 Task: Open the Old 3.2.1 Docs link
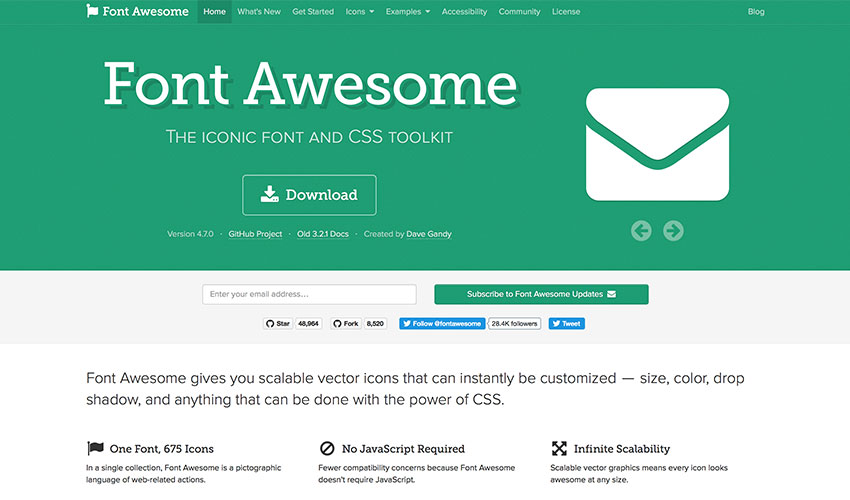323,234
